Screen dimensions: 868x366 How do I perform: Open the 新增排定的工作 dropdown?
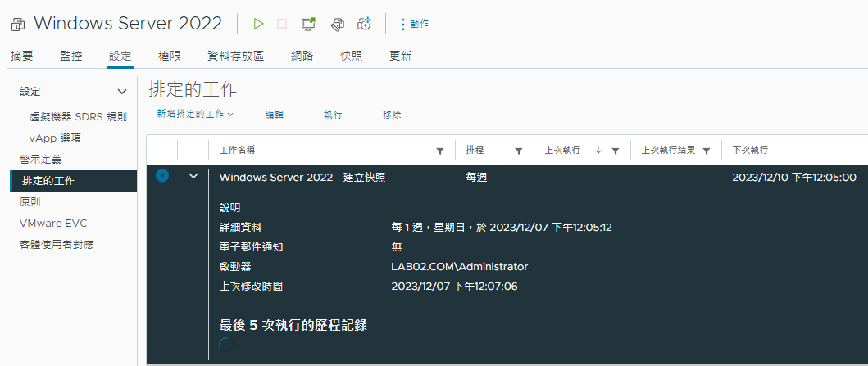(x=195, y=114)
